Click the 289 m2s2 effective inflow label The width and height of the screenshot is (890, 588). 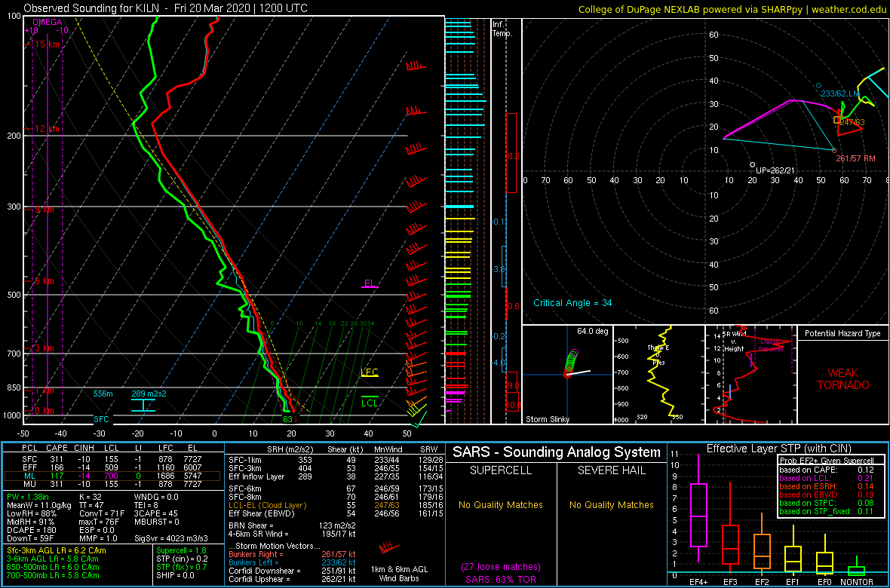[x=149, y=394]
